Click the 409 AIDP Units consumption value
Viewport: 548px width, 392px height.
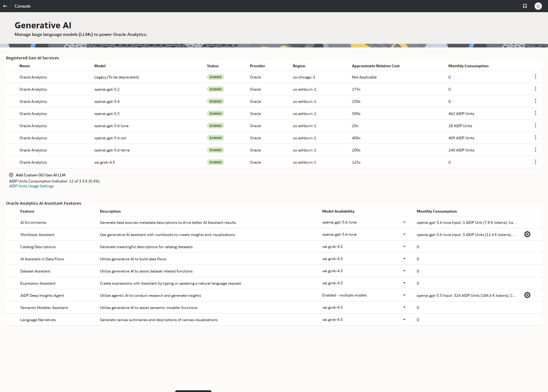461,138
